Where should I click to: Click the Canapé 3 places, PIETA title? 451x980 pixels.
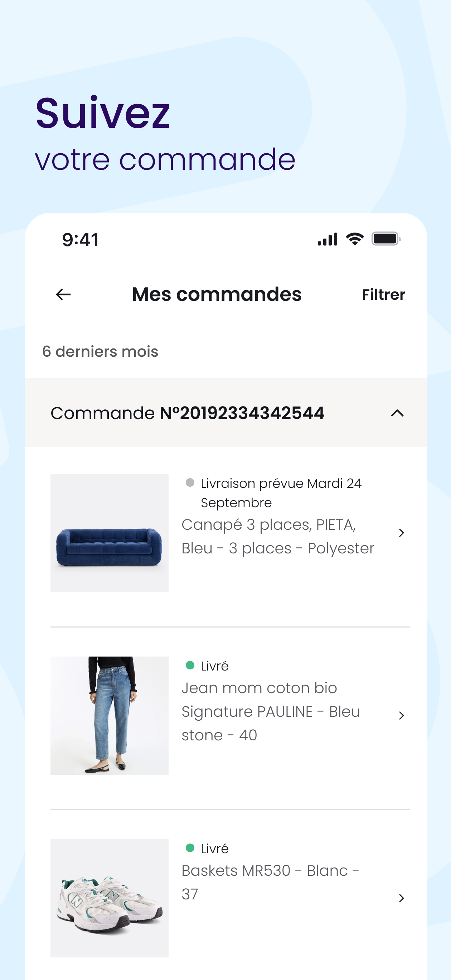click(278, 537)
